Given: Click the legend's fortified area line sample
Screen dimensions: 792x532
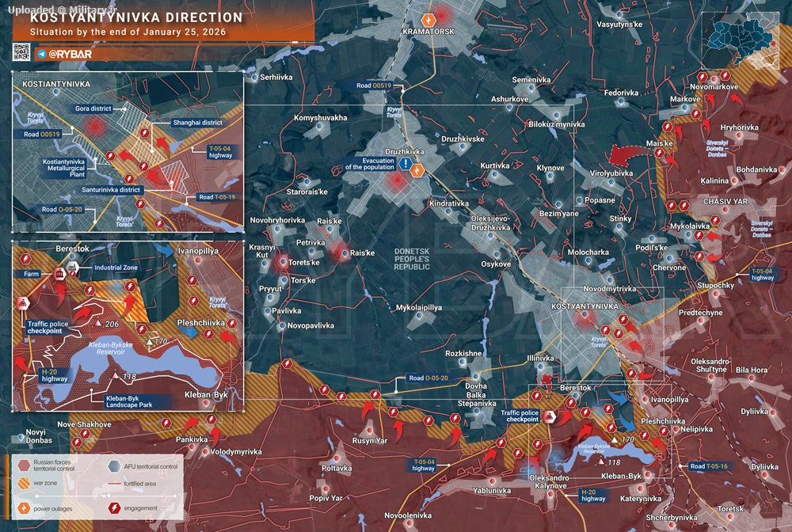Looking at the screenshot, I should pyautogui.click(x=115, y=484).
